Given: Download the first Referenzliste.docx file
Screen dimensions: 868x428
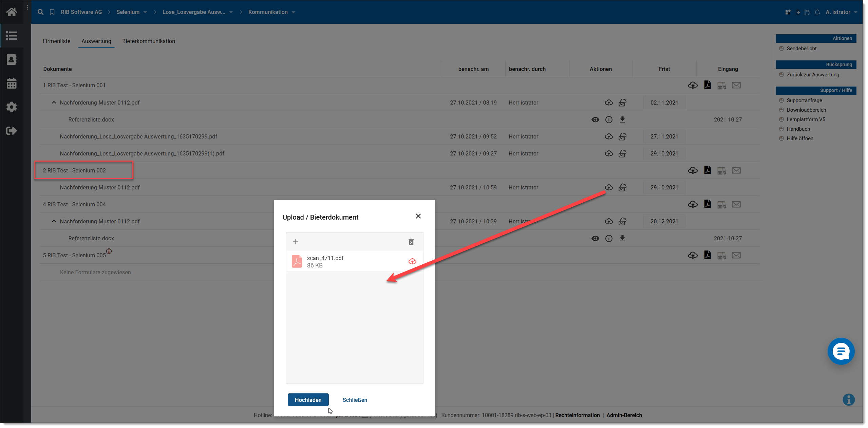Looking at the screenshot, I should pos(622,119).
